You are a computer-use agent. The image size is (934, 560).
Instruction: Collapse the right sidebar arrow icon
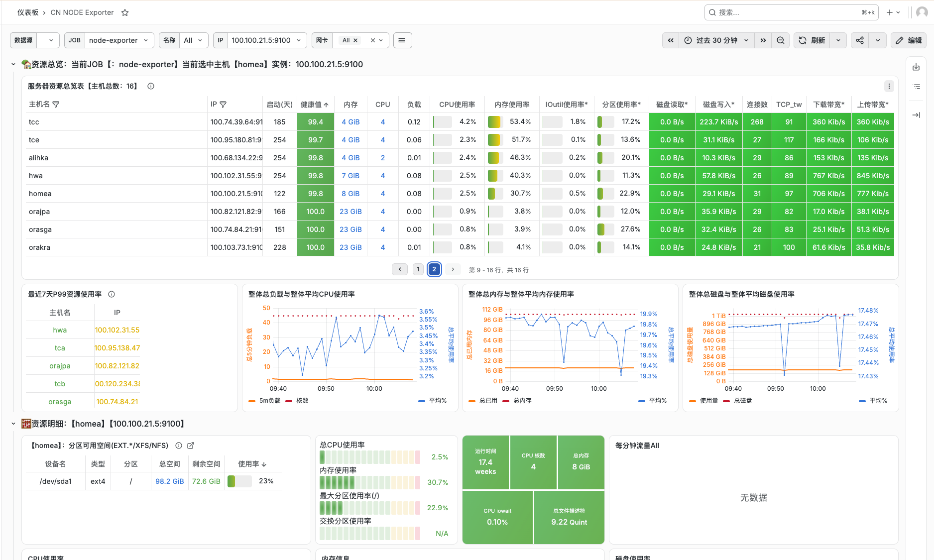coord(916,115)
